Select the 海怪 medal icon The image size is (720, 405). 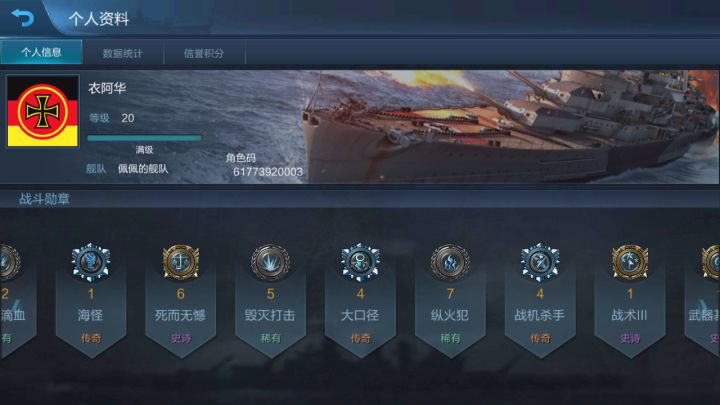[91, 262]
